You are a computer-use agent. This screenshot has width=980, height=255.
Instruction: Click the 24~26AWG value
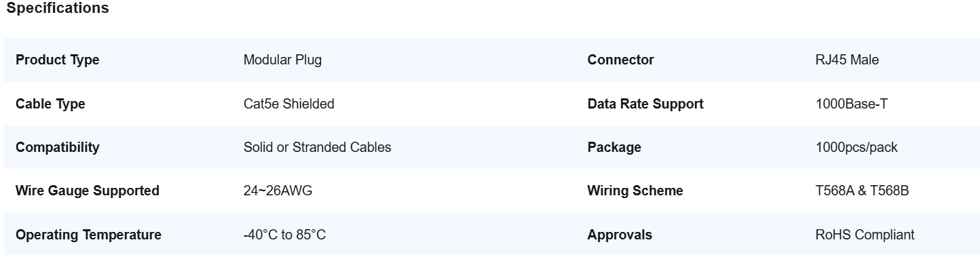click(278, 191)
